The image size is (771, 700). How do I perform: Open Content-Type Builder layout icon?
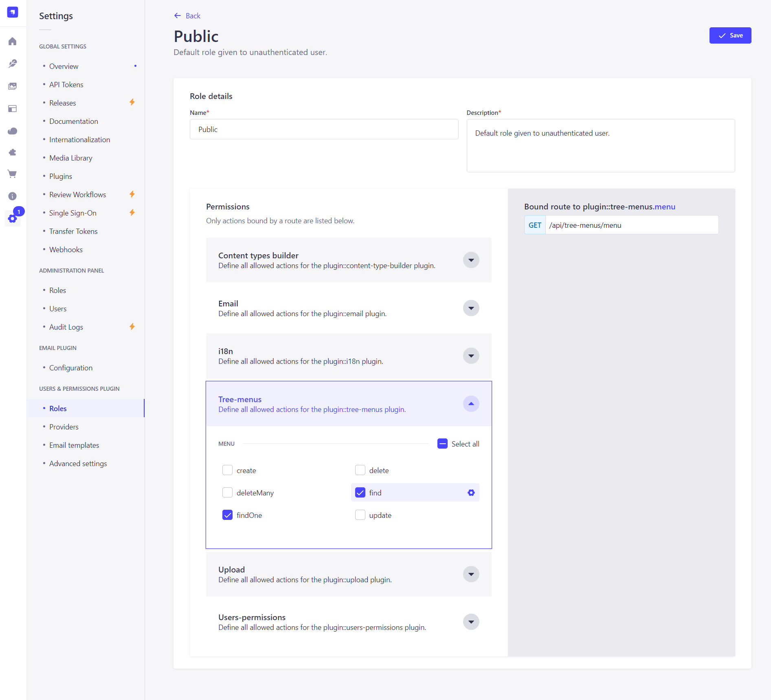[13, 109]
